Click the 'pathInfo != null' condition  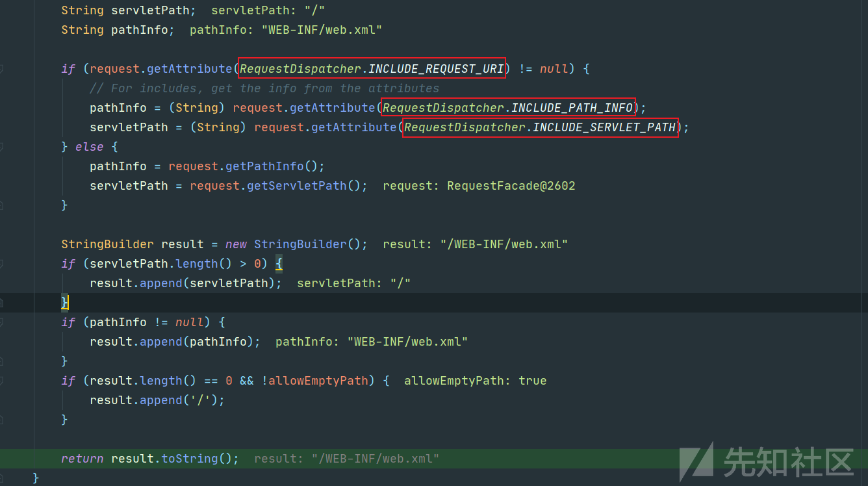(147, 322)
